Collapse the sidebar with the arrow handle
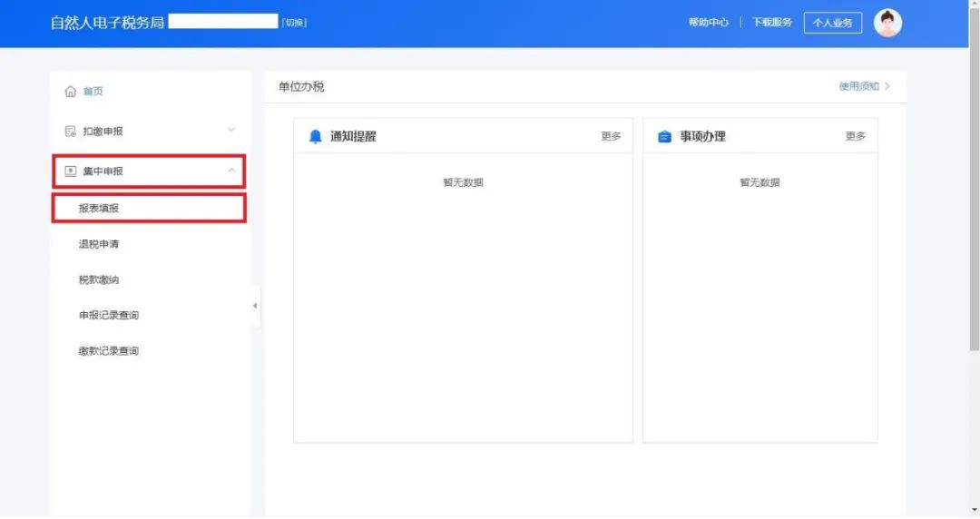 point(255,306)
